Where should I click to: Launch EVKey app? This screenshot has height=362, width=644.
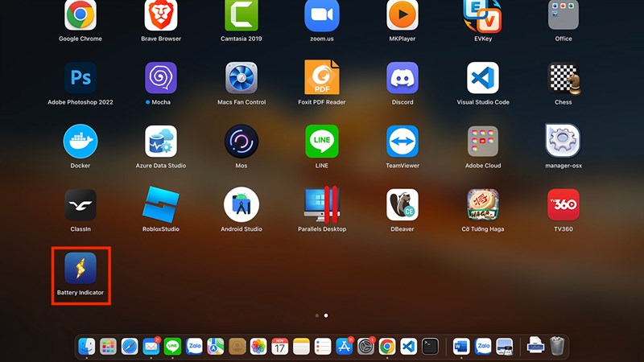[483, 15]
